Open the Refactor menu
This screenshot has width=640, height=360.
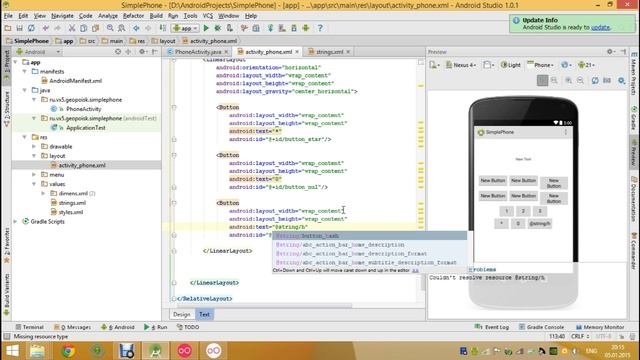(133, 16)
